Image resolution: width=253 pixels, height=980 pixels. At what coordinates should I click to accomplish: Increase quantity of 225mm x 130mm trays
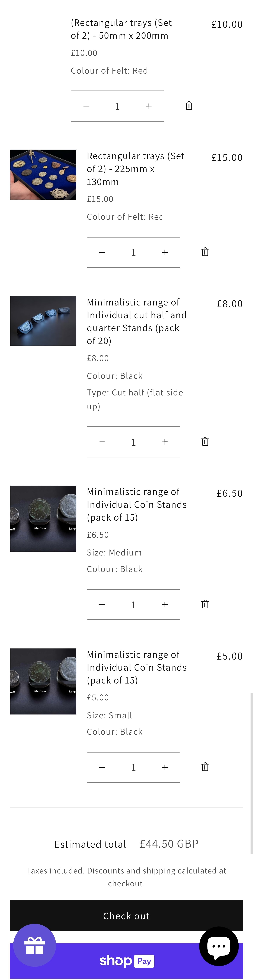pos(165,252)
